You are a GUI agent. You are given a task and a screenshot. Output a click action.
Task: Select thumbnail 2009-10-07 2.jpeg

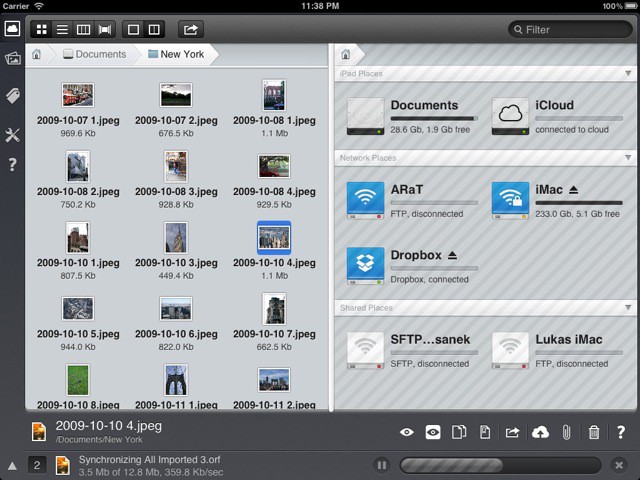[176, 95]
